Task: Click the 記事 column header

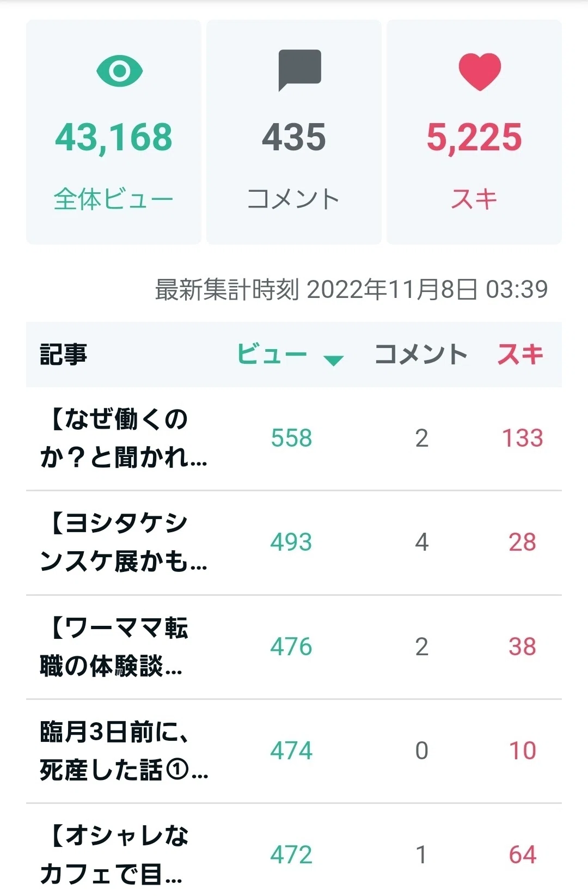Action: (x=63, y=354)
